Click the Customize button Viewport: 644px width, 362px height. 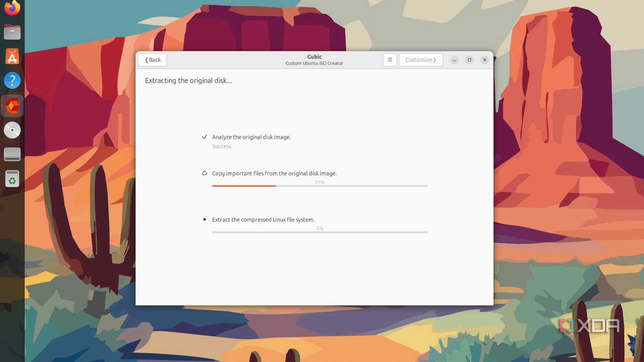[x=420, y=60]
